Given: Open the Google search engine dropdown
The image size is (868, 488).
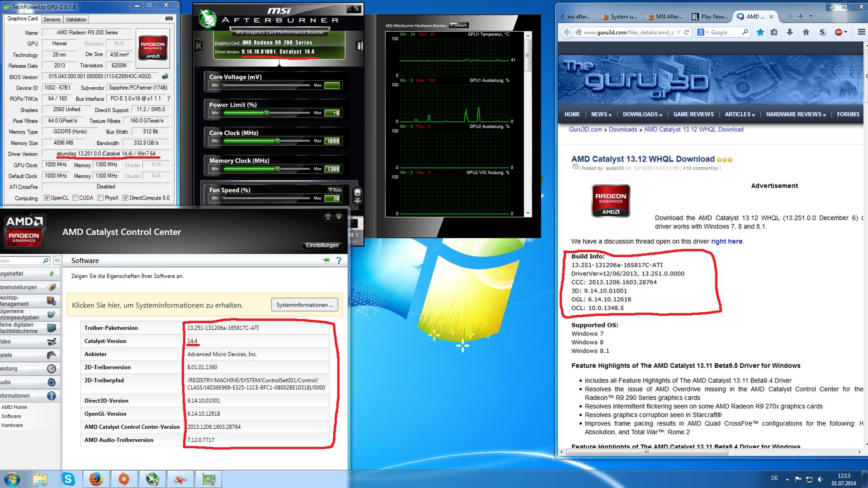Looking at the screenshot, I should [x=707, y=32].
